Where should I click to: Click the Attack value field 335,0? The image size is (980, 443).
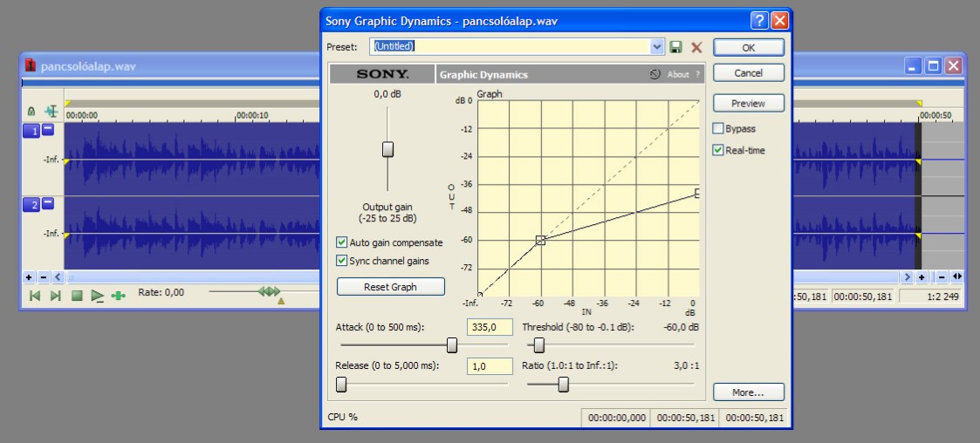(490, 327)
